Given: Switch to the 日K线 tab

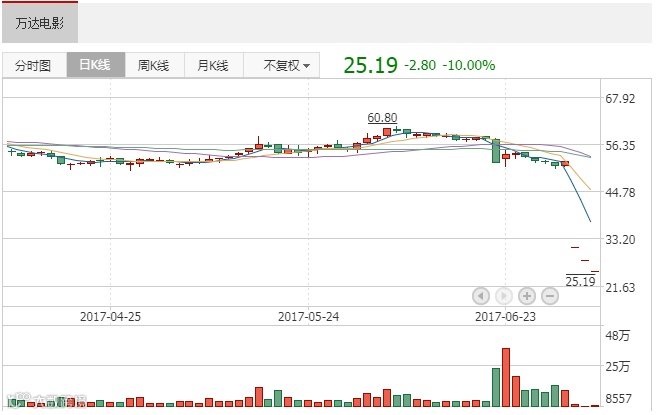Looking at the screenshot, I should 96,65.
